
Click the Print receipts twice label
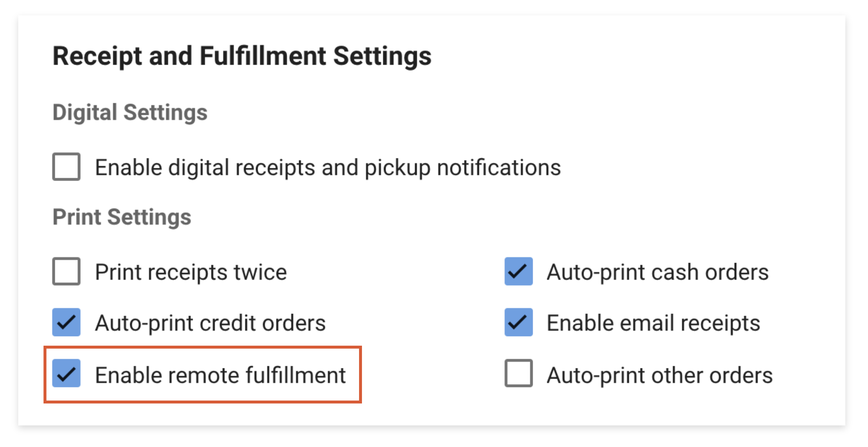point(191,271)
